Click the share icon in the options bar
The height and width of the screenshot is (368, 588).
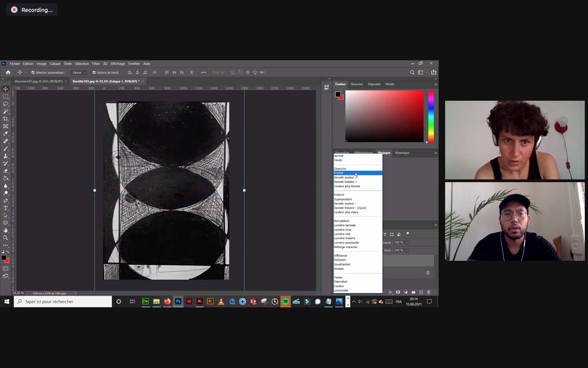click(433, 73)
